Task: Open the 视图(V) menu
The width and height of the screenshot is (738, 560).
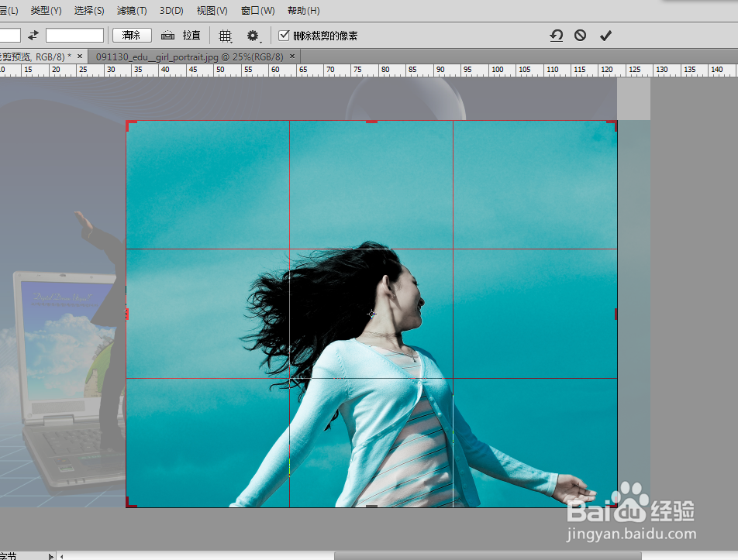Action: [212, 10]
